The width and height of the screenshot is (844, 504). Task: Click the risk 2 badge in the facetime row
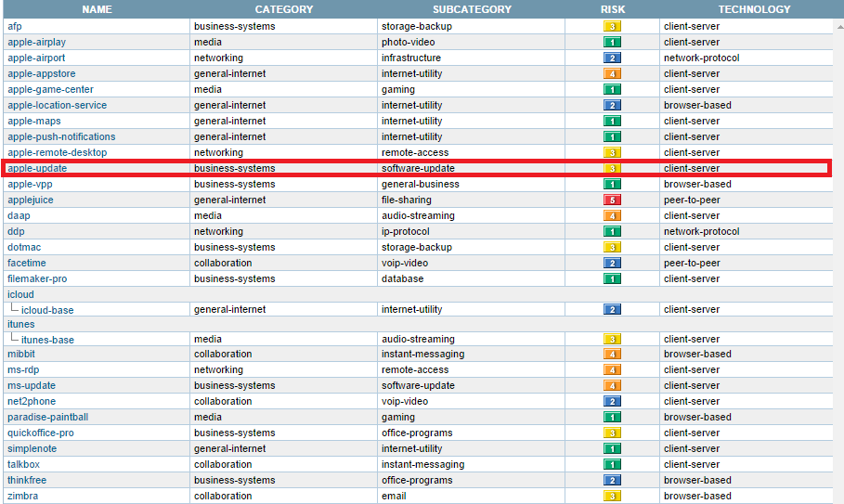612,263
